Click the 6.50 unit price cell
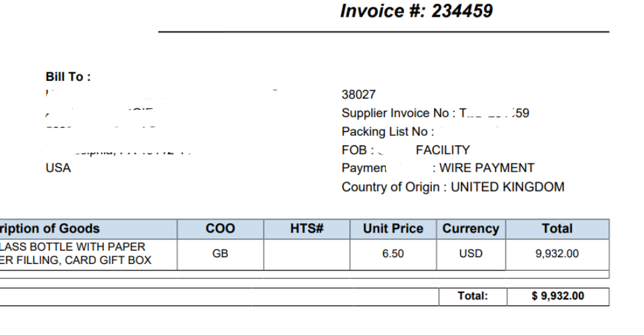This screenshot has height=335, width=644. (x=393, y=254)
